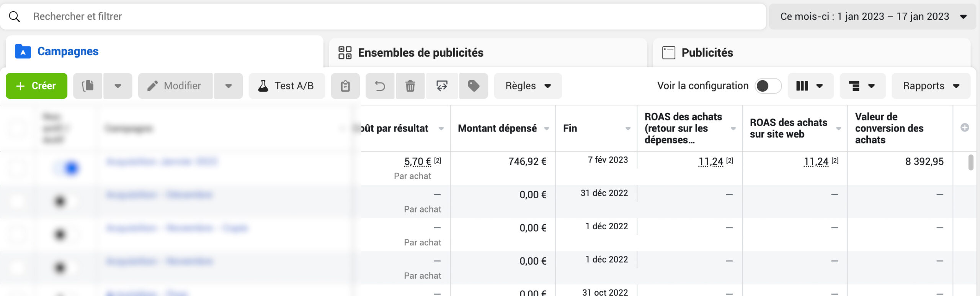The width and height of the screenshot is (980, 296).
Task: Switch to the Publicités tab
Action: click(812, 53)
